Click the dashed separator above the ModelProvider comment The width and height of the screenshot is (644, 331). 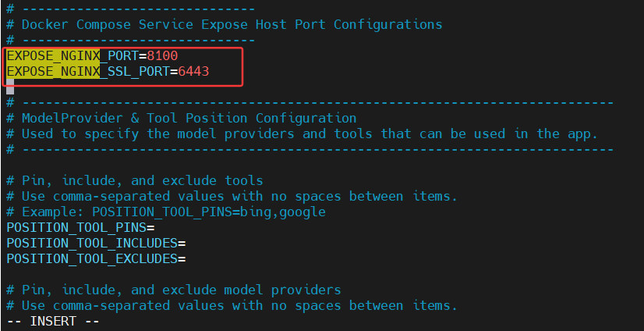[312, 102]
